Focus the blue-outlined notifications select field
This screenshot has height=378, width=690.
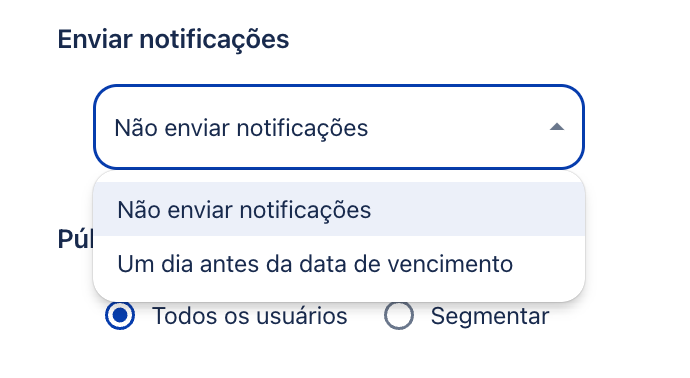[x=339, y=127]
